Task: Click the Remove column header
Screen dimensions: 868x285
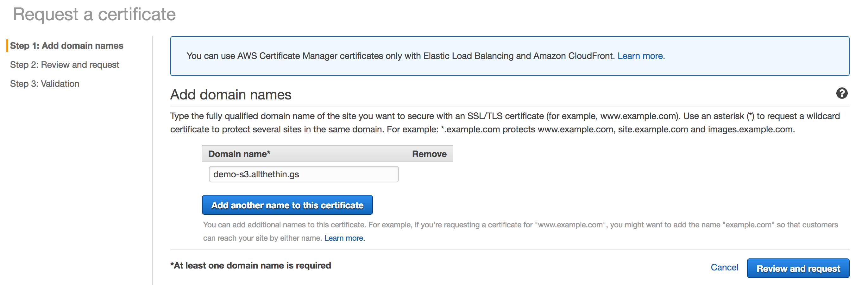Action: pos(429,154)
